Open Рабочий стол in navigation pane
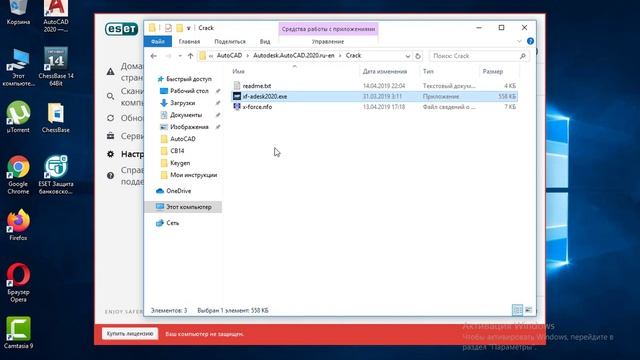 coord(189,91)
